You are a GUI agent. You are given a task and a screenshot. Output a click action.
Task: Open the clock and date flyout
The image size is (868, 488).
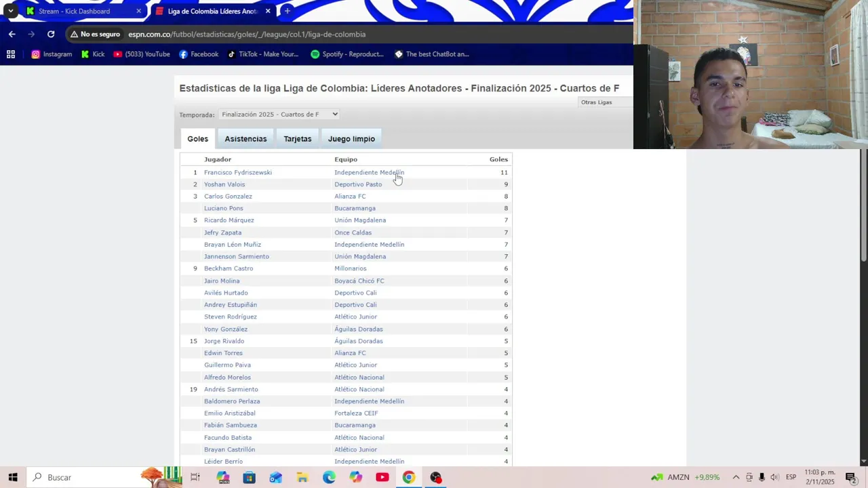coord(820,477)
